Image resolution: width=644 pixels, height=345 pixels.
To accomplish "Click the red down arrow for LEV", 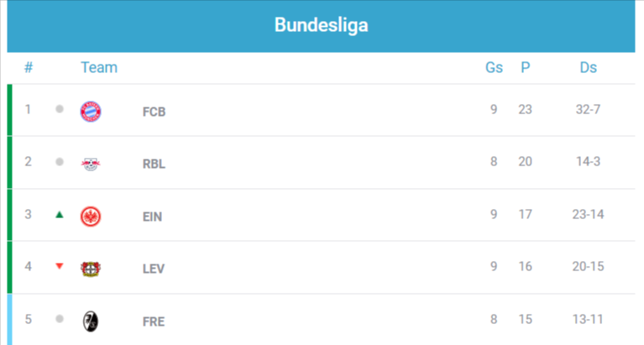I will [x=60, y=267].
